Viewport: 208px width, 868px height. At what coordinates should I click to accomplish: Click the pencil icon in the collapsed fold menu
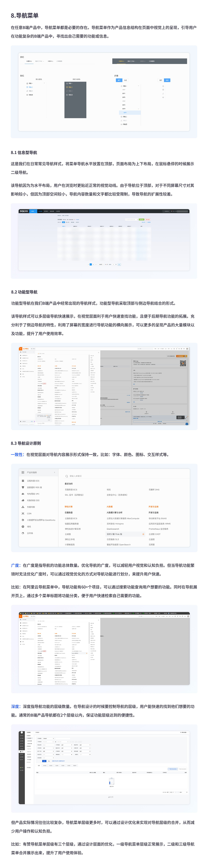(163, 93)
